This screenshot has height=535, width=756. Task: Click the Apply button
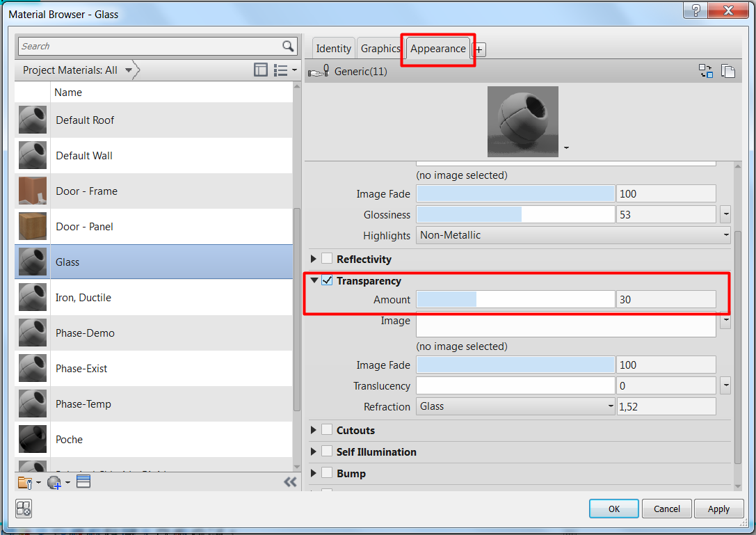pyautogui.click(x=718, y=509)
